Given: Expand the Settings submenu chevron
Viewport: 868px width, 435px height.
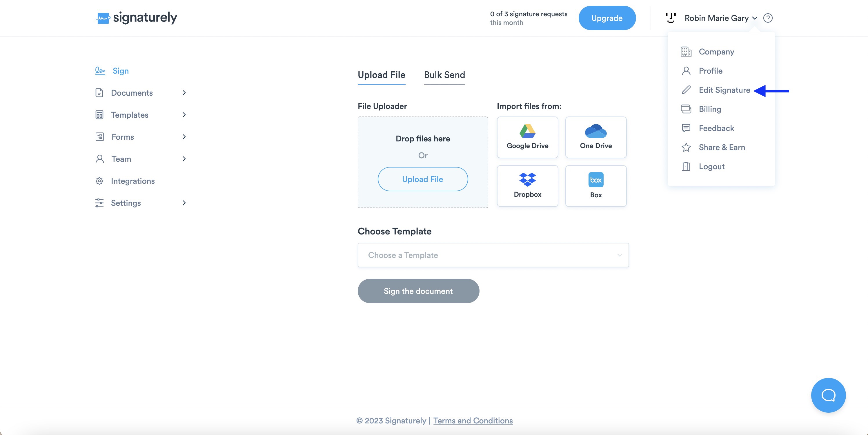Looking at the screenshot, I should point(184,203).
